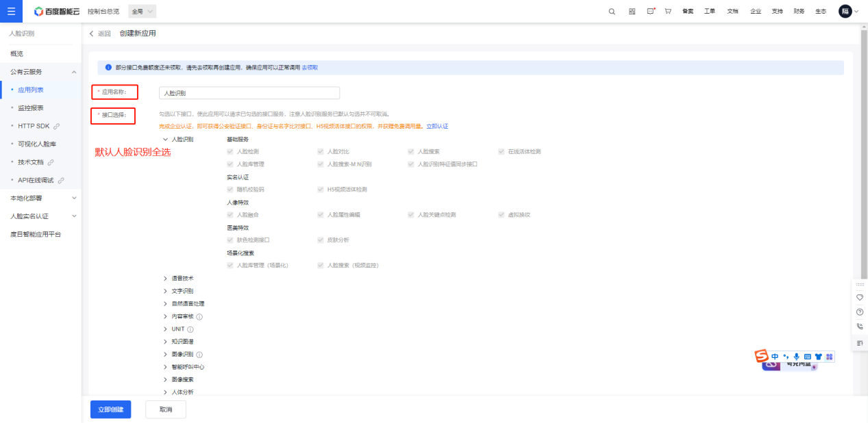Click the drag handle on the floating sidebar
Screen dimensions: 868x423
(x=860, y=284)
